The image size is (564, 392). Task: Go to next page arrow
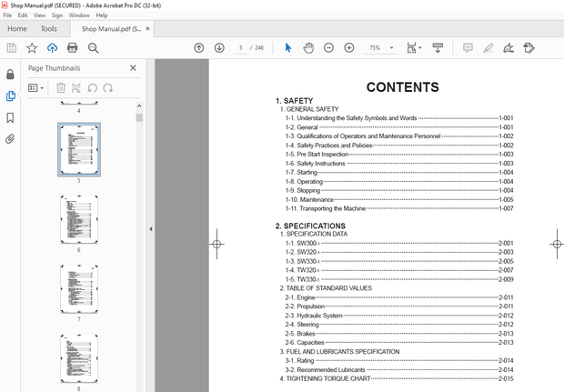(x=219, y=47)
